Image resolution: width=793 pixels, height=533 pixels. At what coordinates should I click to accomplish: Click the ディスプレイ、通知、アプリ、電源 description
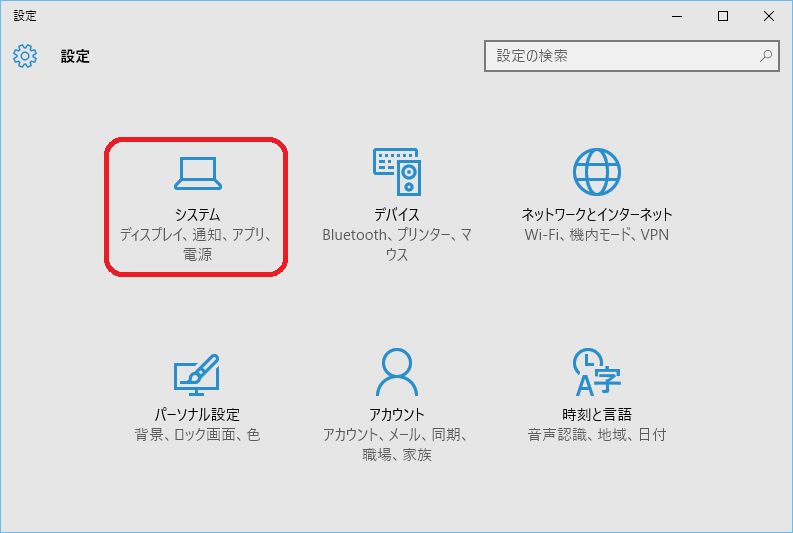coord(196,244)
